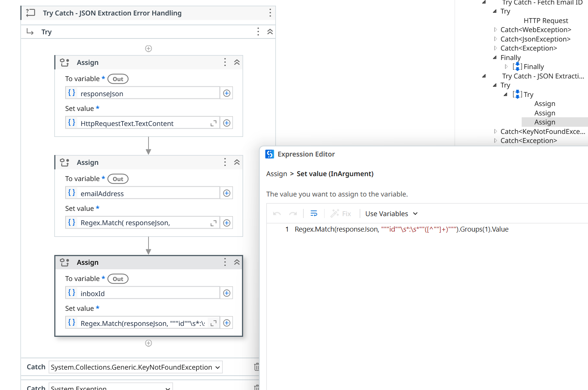
Task: Toggle the Out direction badge on emailAddress
Action: tap(118, 178)
